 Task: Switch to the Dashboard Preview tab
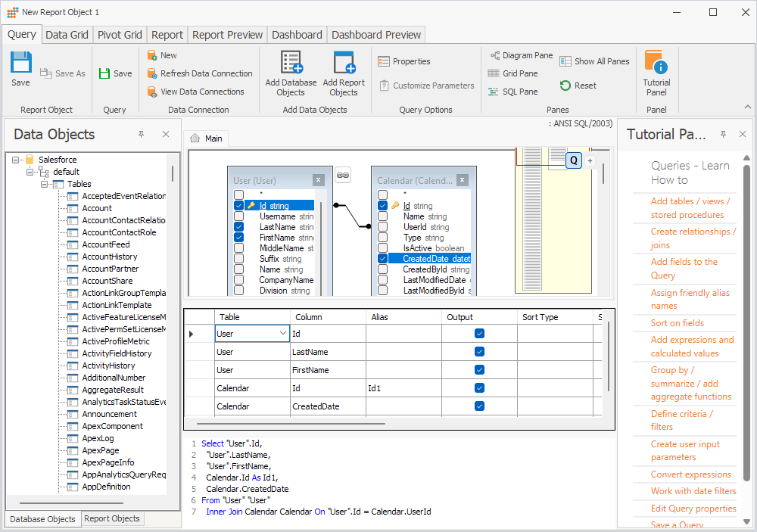coord(376,34)
